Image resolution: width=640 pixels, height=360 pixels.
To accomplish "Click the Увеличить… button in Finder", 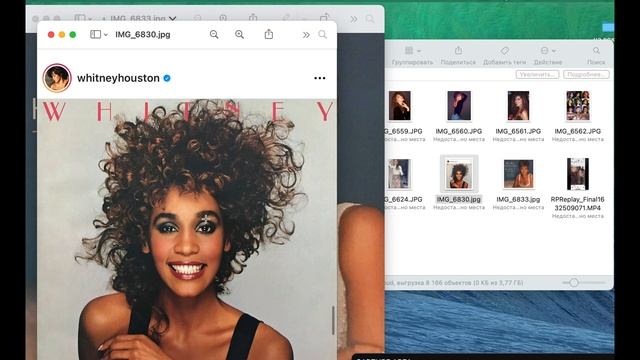I will pyautogui.click(x=537, y=75).
